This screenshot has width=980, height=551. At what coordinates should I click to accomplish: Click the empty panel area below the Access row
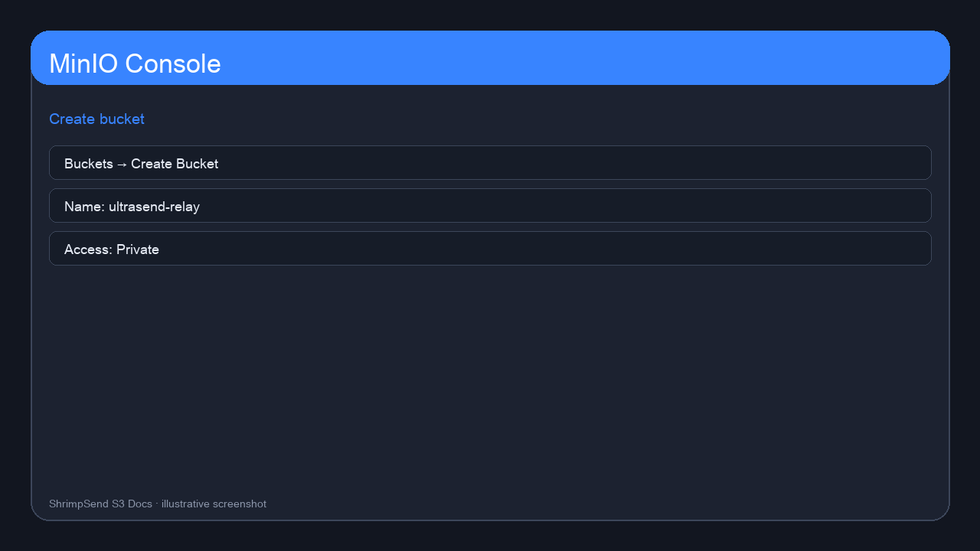[x=490, y=375]
